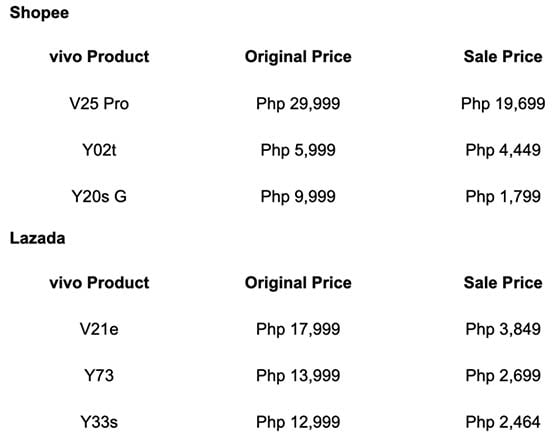Viewport: 555px width, 440px height.
Task: Click the Y02t product name
Action: click(x=99, y=150)
